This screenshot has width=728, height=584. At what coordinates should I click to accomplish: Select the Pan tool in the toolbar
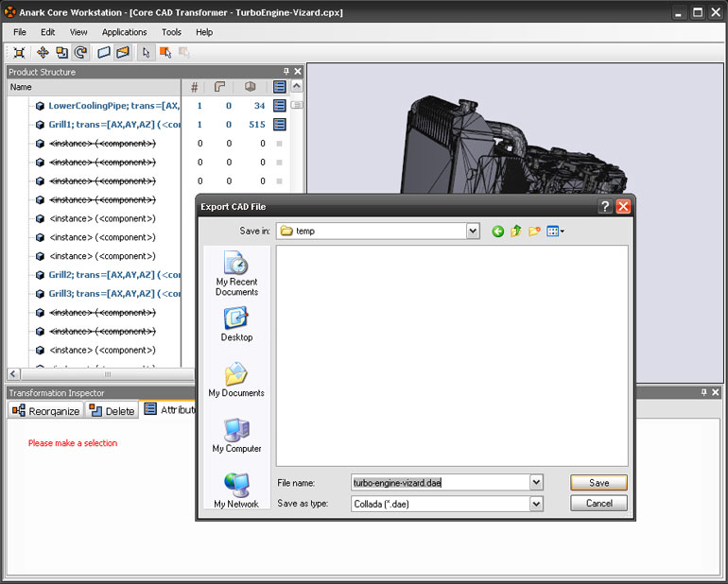pyautogui.click(x=43, y=53)
